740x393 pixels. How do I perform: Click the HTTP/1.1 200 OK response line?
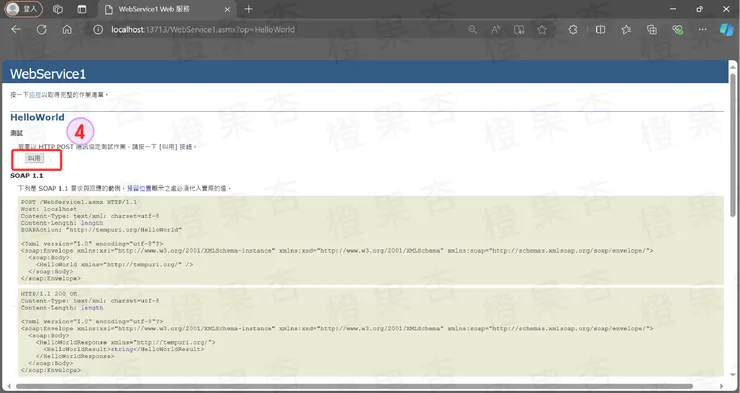pos(49,293)
